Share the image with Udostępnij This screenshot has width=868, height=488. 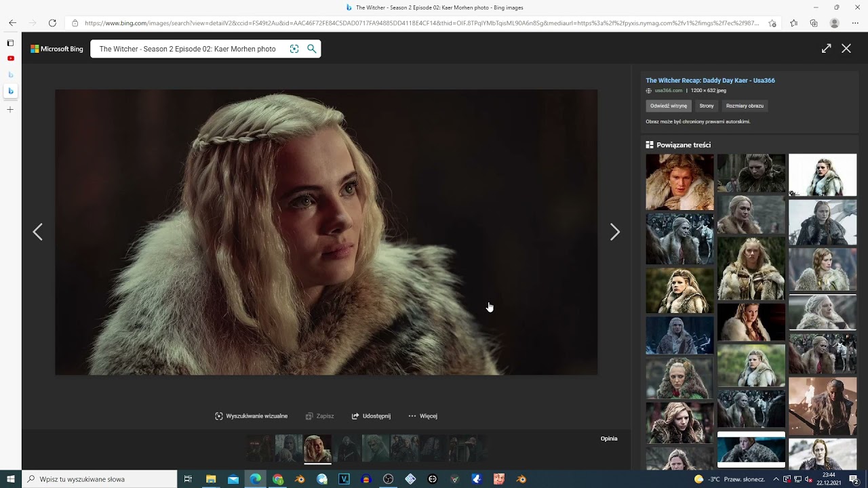371,416
